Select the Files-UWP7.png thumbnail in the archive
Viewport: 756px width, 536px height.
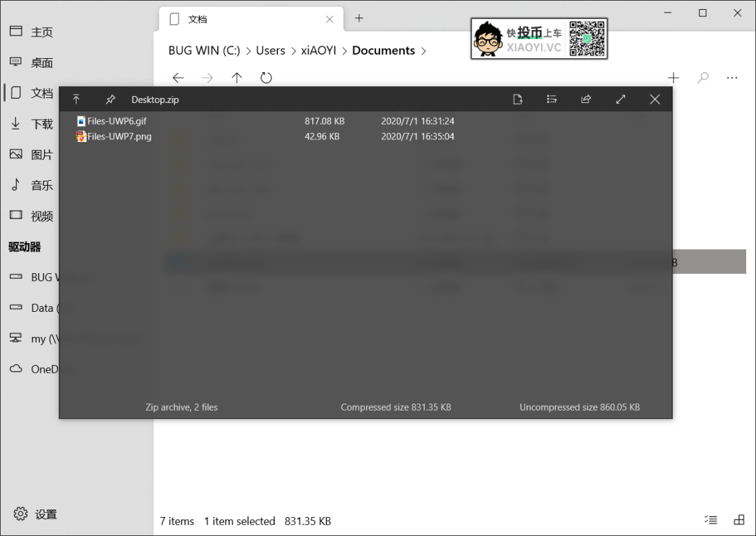click(x=81, y=137)
